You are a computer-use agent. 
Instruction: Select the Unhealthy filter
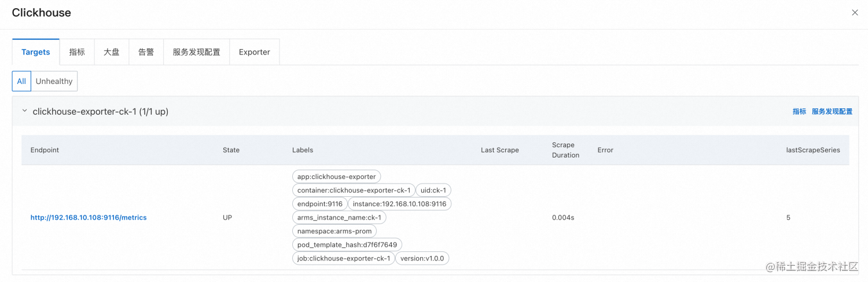[54, 81]
